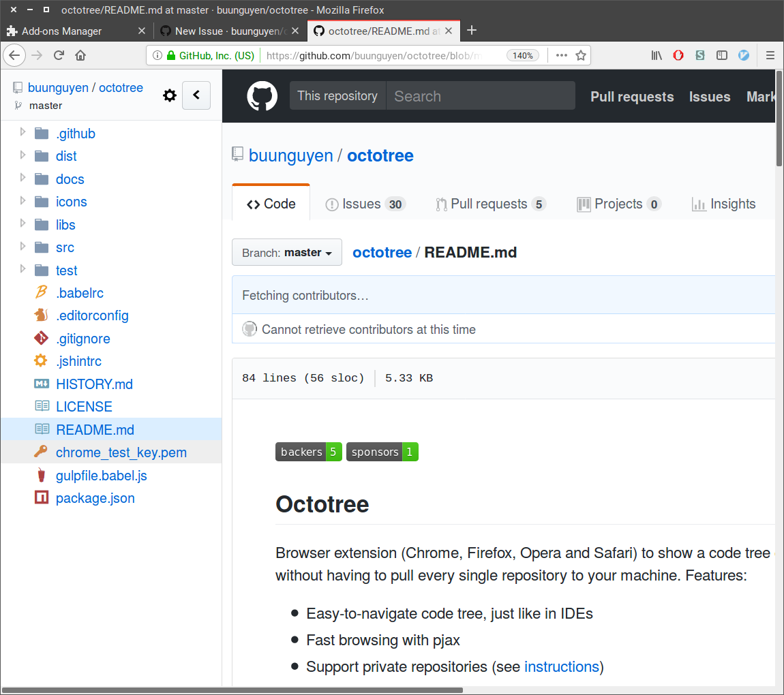
Task: Visit the buunguyen profile link
Action: click(x=290, y=155)
